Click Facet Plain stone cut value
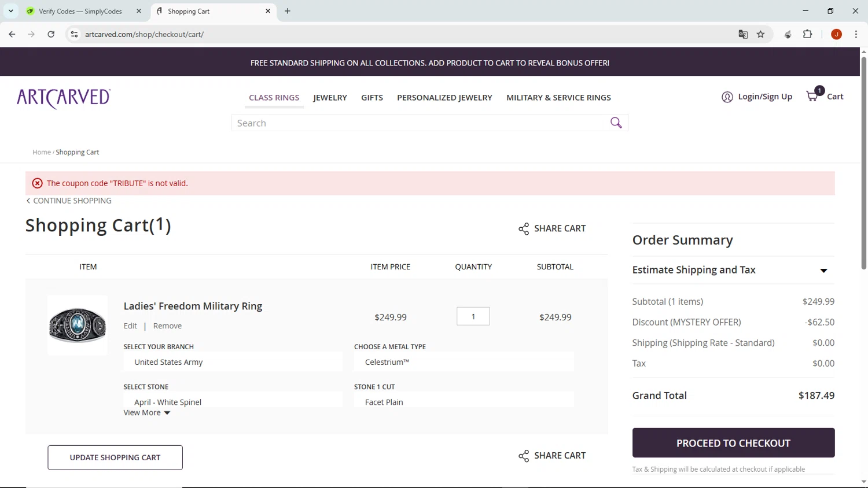Viewport: 868px width, 488px height. click(x=384, y=402)
